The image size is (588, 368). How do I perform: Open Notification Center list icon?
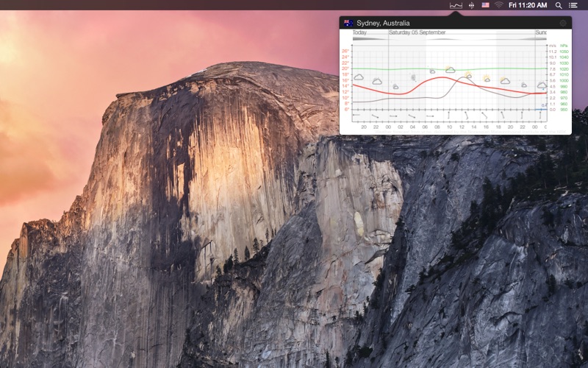pyautogui.click(x=573, y=5)
